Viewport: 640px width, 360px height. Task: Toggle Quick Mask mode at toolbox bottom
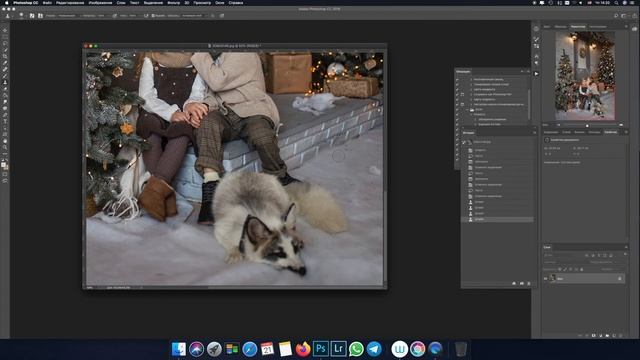[5, 174]
